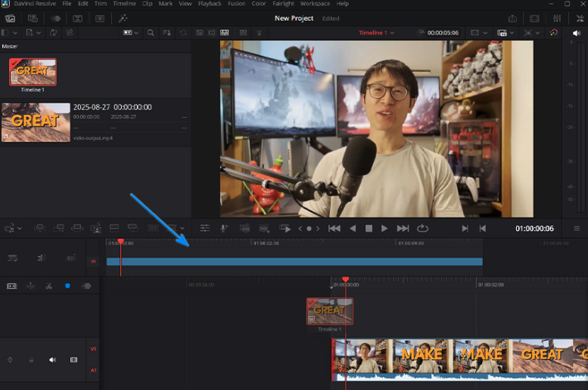Click the Append to end edit icon
The width and height of the screenshot is (588, 390).
[59, 228]
